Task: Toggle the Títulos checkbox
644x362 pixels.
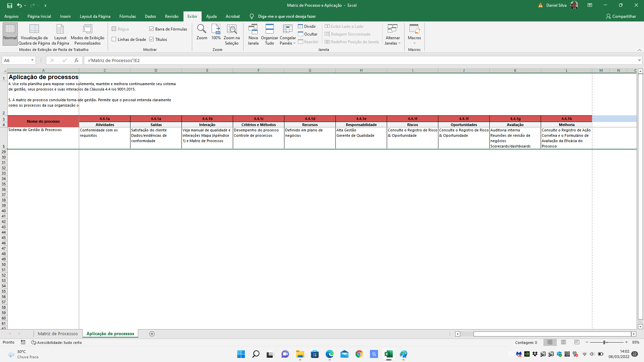Action: pyautogui.click(x=152, y=39)
